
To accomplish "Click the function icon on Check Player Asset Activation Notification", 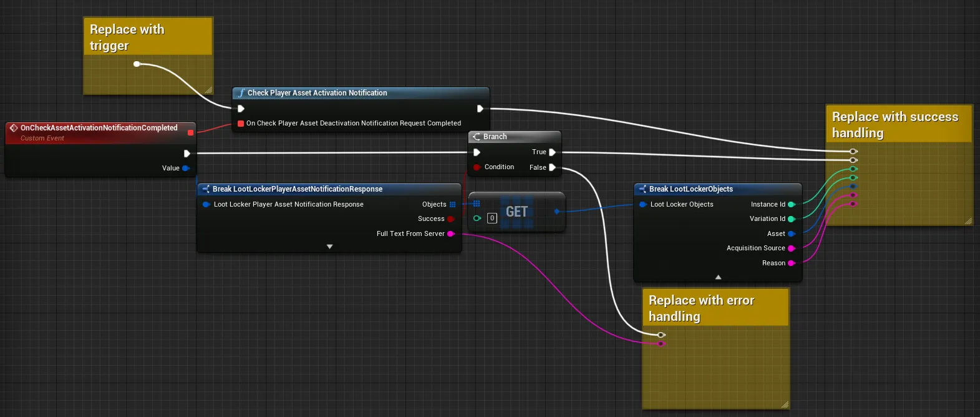I will point(241,93).
